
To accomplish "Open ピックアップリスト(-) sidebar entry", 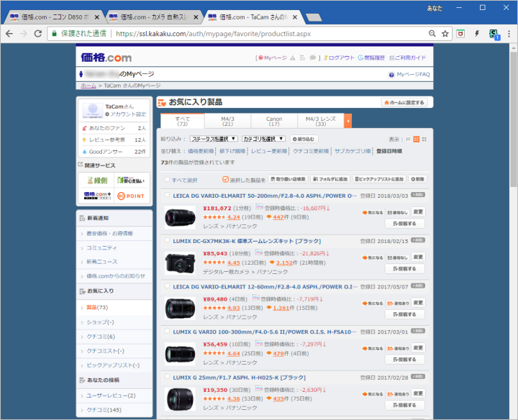I will [113, 365].
